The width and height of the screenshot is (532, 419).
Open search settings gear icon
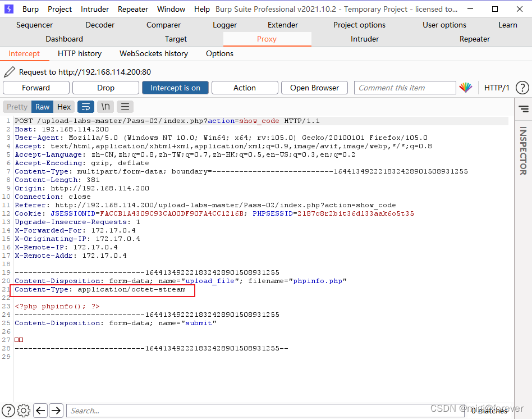(x=24, y=411)
